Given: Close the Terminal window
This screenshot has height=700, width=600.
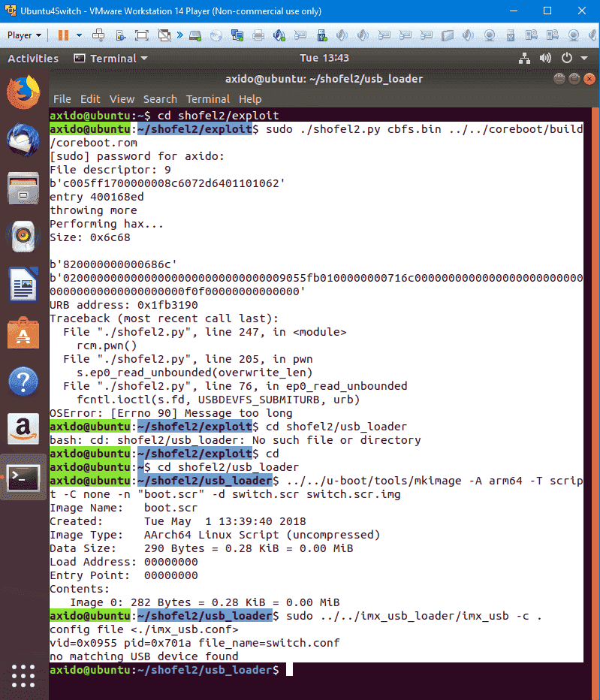Looking at the screenshot, I should click(x=589, y=79).
